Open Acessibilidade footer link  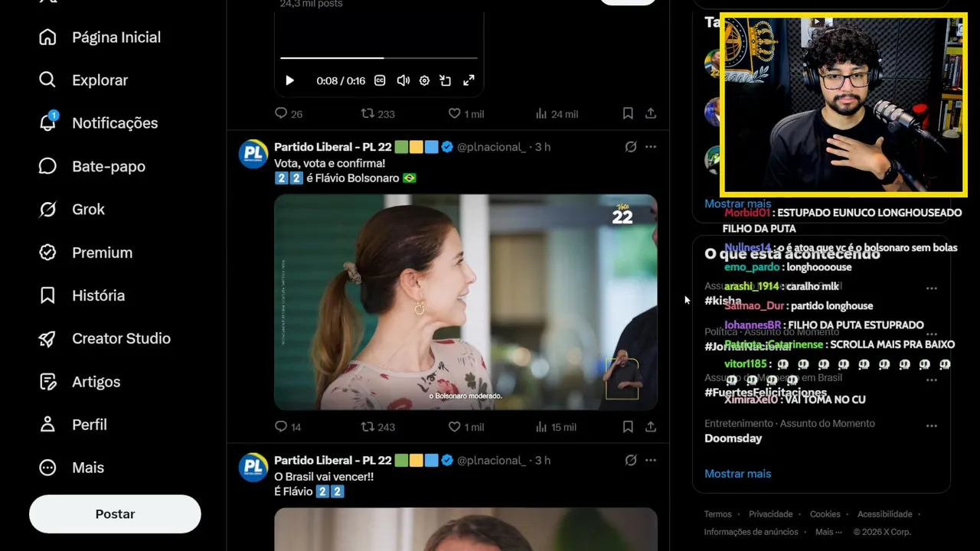[x=885, y=514]
